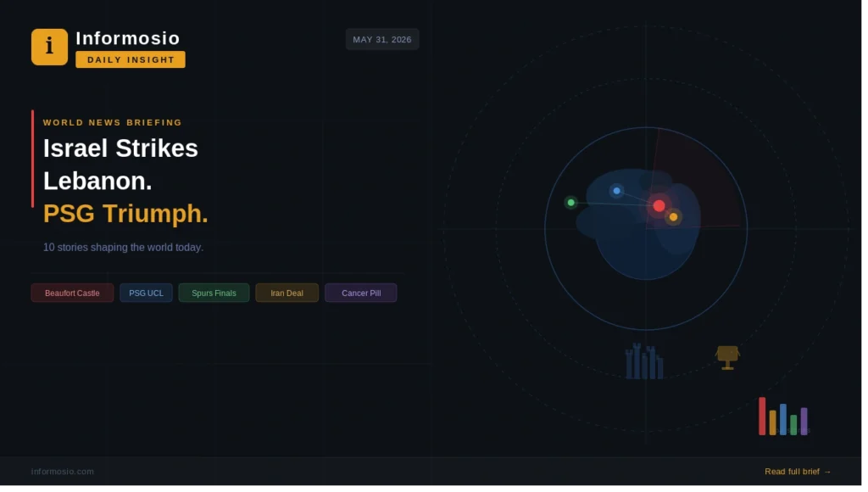The image size is (868, 492).
Task: Select the PSG UCL tag
Action: (147, 294)
